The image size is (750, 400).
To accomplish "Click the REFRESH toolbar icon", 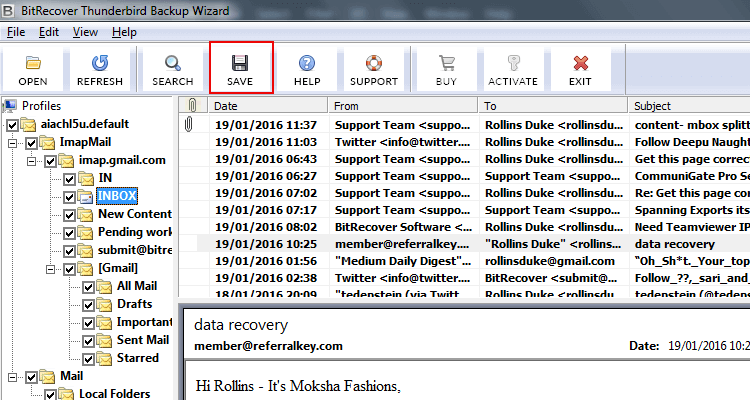I will tap(100, 63).
